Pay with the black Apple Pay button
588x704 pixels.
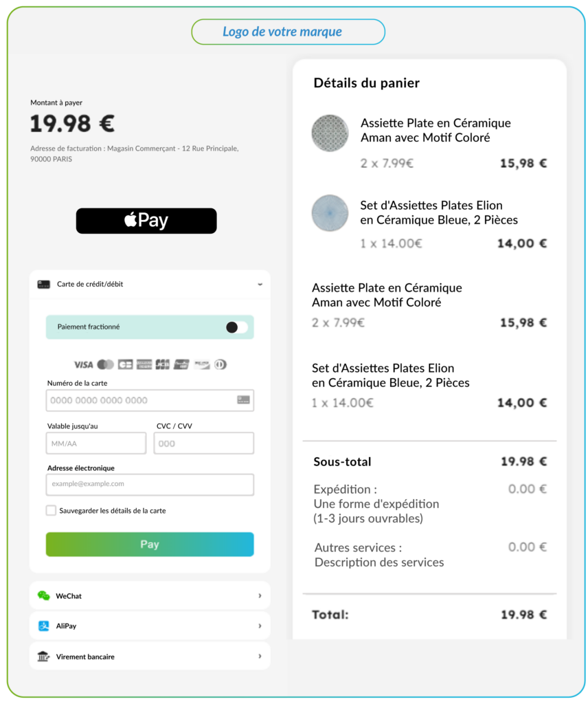[146, 221]
